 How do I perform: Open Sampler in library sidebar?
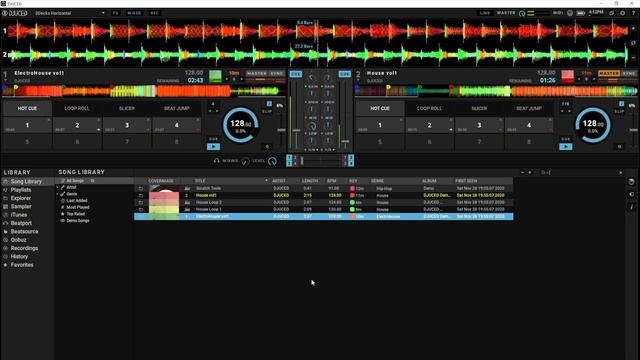(21, 207)
